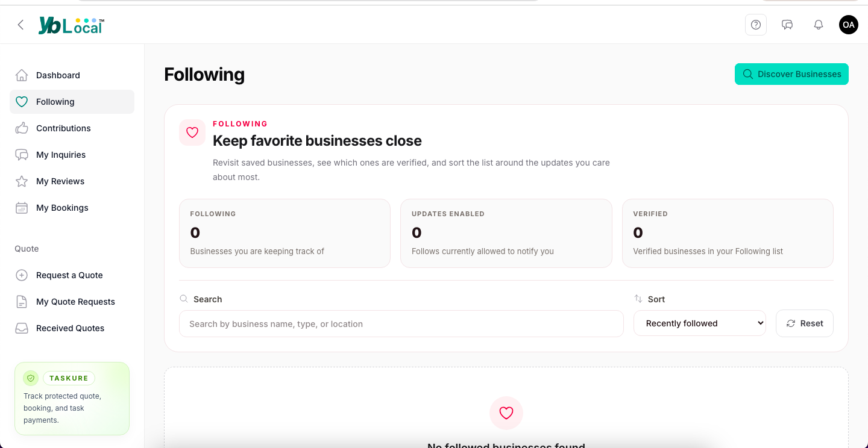868x448 pixels.
Task: Click the 'Keep favorite businesses close' heading
Action: 317,141
